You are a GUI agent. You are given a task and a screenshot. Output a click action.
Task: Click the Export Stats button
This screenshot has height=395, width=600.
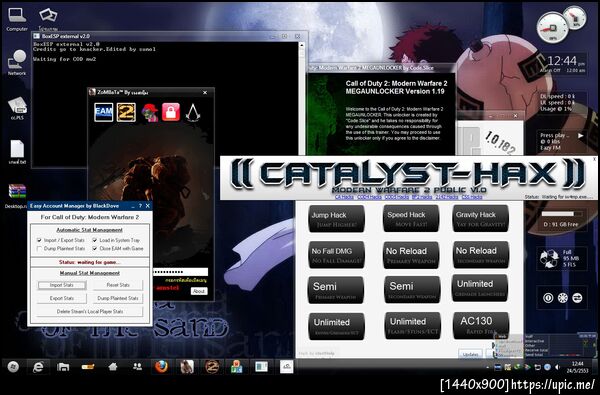pos(62,298)
